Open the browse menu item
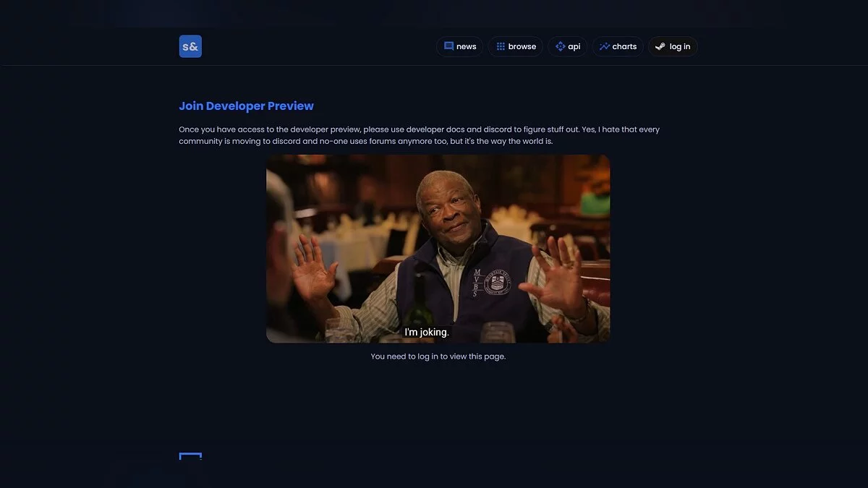 click(516, 46)
